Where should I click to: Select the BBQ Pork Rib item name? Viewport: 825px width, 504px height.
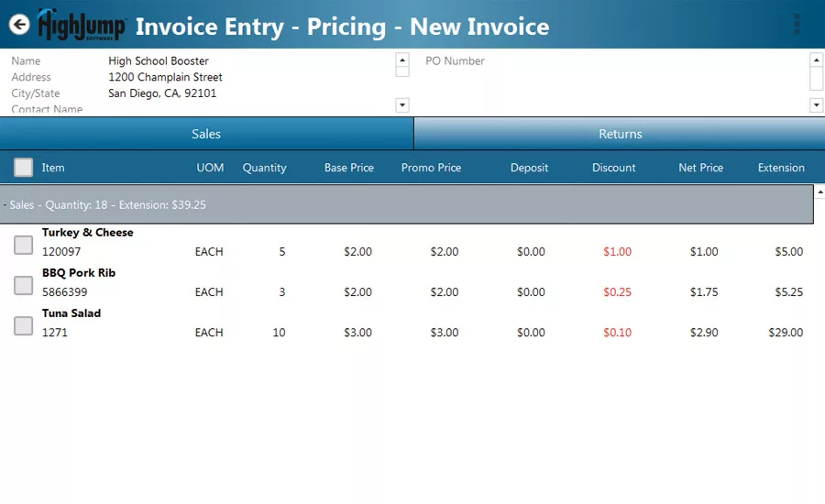tap(79, 272)
